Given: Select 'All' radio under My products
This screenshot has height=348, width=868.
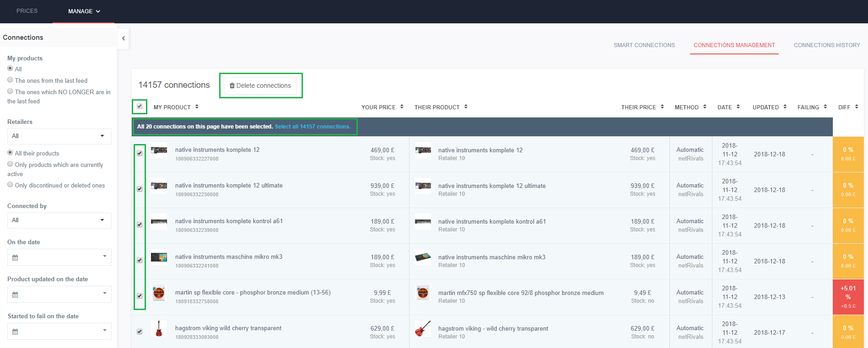Looking at the screenshot, I should 10,68.
